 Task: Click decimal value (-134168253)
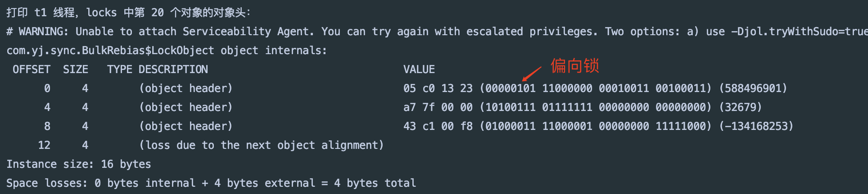(756, 126)
